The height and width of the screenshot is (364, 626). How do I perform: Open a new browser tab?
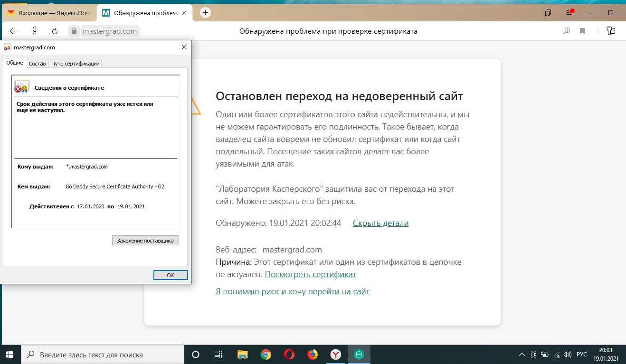(x=205, y=13)
